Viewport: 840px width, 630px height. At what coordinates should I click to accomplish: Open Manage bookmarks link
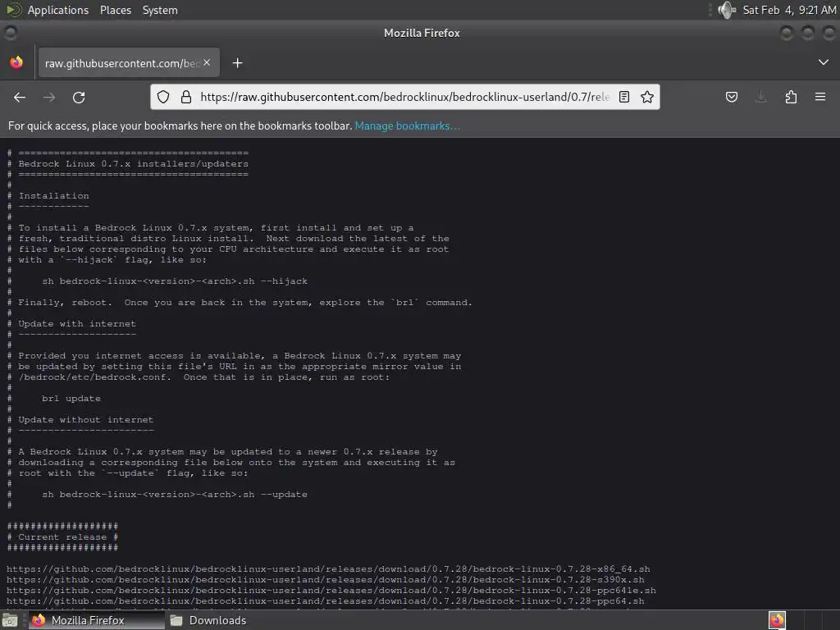click(407, 126)
